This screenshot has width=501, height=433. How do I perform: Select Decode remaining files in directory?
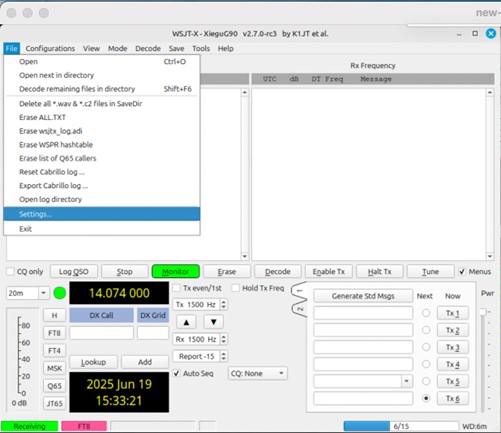102,89
